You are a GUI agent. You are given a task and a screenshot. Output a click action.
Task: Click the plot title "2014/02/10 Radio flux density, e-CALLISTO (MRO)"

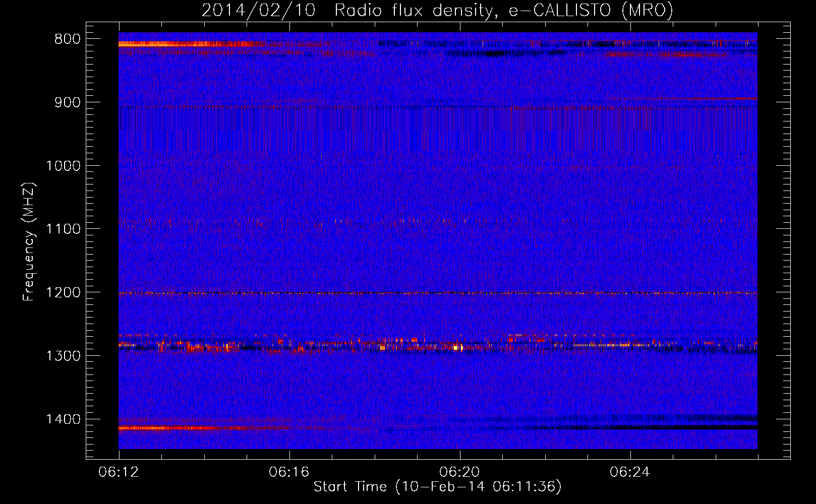coord(437,10)
